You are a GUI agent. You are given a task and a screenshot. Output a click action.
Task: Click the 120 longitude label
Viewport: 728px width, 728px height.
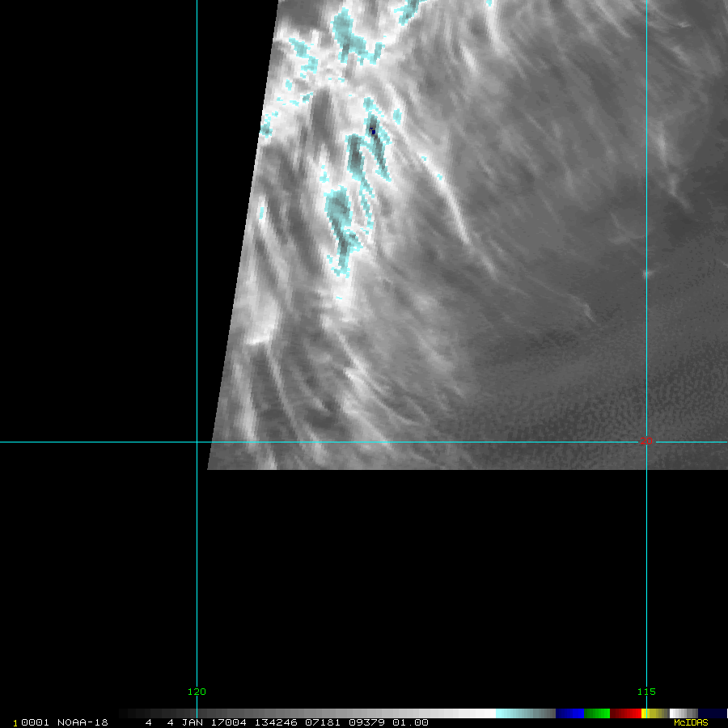point(197,692)
